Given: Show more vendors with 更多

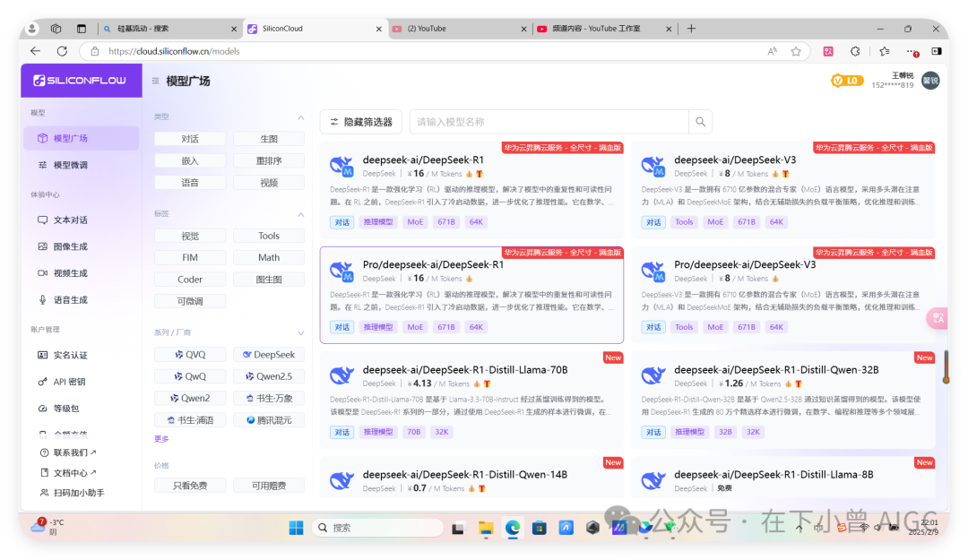Looking at the screenshot, I should pos(161,439).
